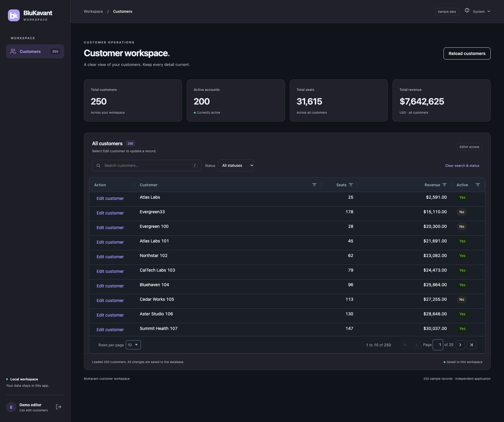Sort by the Customer column header
Viewport: 504px width, 422px height.
[149, 185]
